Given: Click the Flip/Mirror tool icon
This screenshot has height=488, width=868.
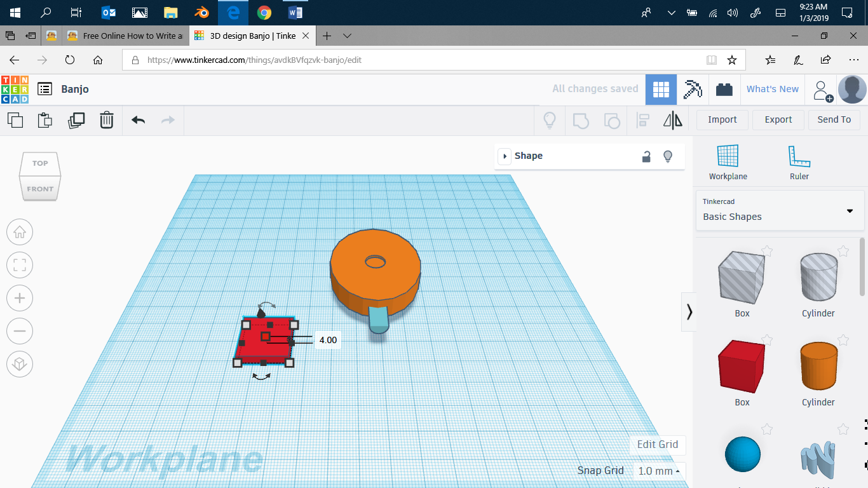Looking at the screenshot, I should 672,120.
